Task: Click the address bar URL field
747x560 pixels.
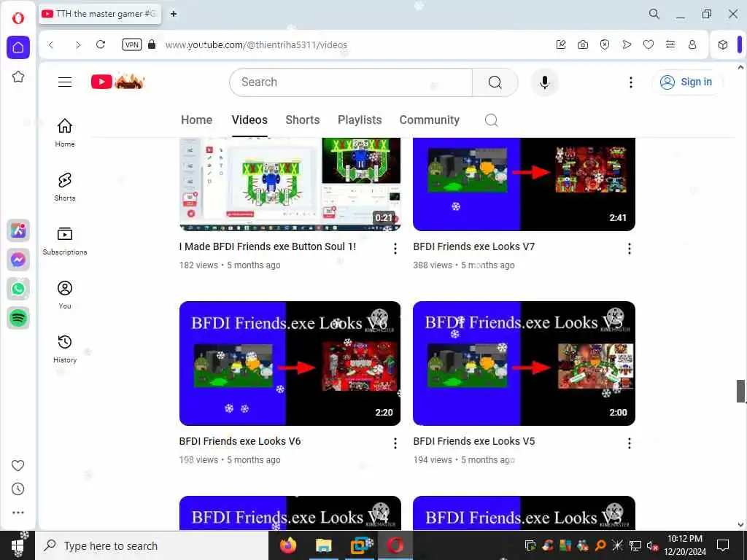Action: [256, 44]
